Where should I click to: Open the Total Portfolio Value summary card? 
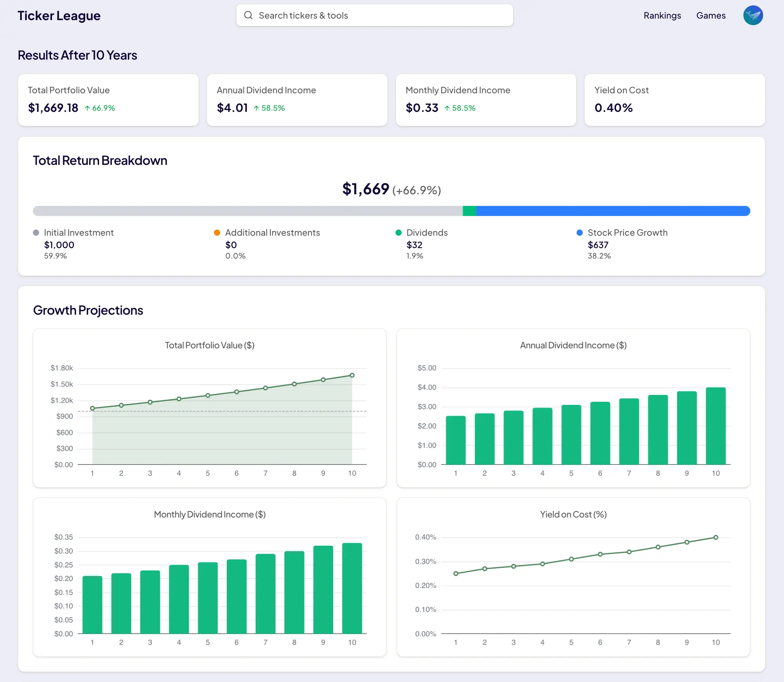coord(108,100)
